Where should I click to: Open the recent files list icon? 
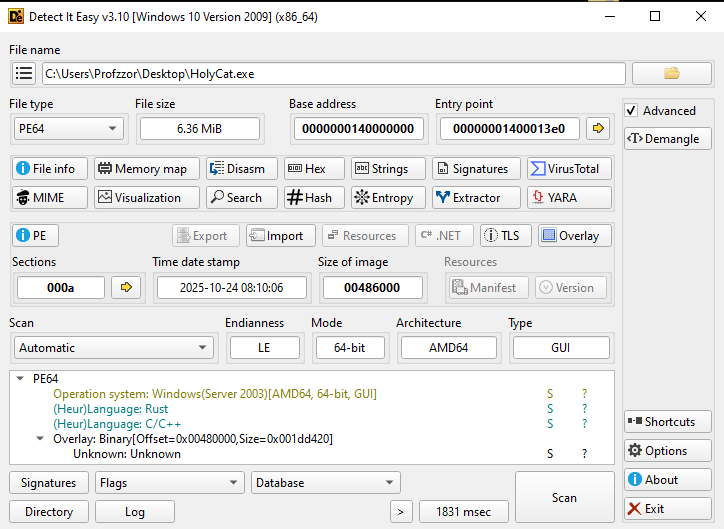click(24, 73)
